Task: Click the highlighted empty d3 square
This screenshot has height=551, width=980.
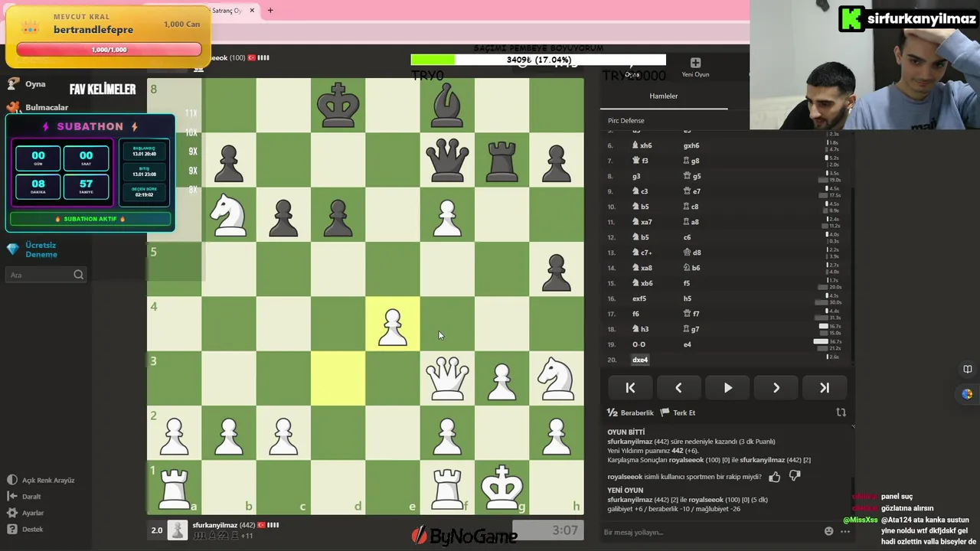Action: point(338,378)
